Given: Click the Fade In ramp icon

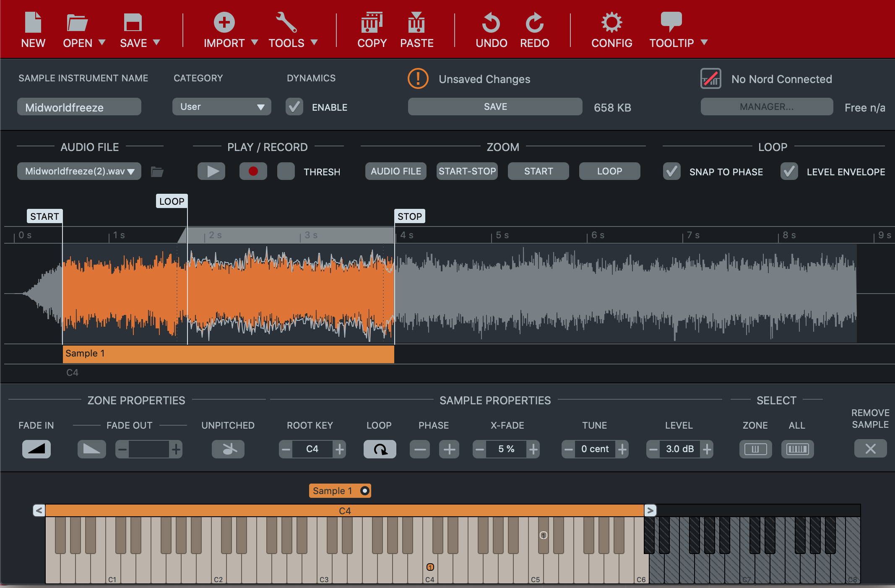Looking at the screenshot, I should (x=36, y=449).
